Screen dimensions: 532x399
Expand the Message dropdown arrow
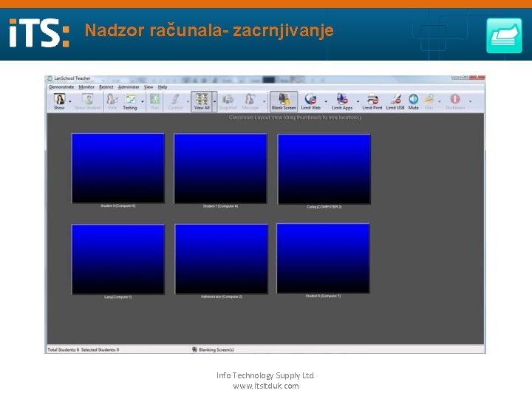265,101
